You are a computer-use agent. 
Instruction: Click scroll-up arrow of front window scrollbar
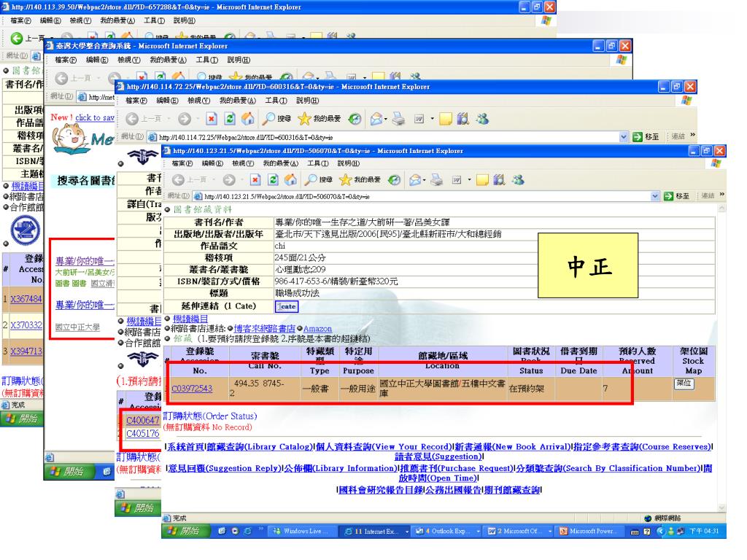point(722,208)
